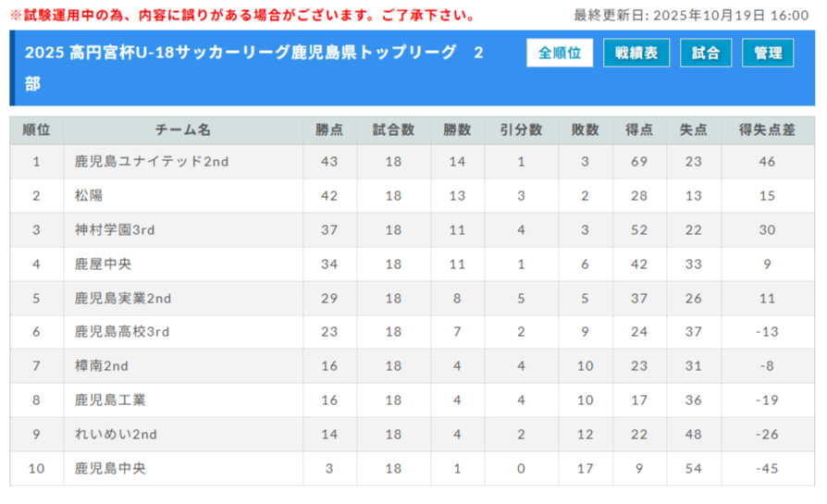Select 鹿児島高校3rd team name

point(122,332)
